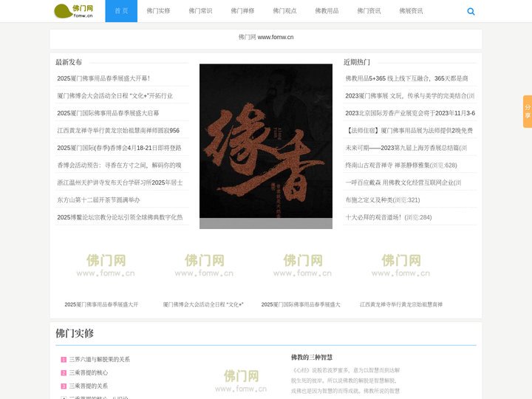Open article 2025厦门国际(春季)香博会4月18-21日
The image size is (532, 399).
tap(119, 148)
